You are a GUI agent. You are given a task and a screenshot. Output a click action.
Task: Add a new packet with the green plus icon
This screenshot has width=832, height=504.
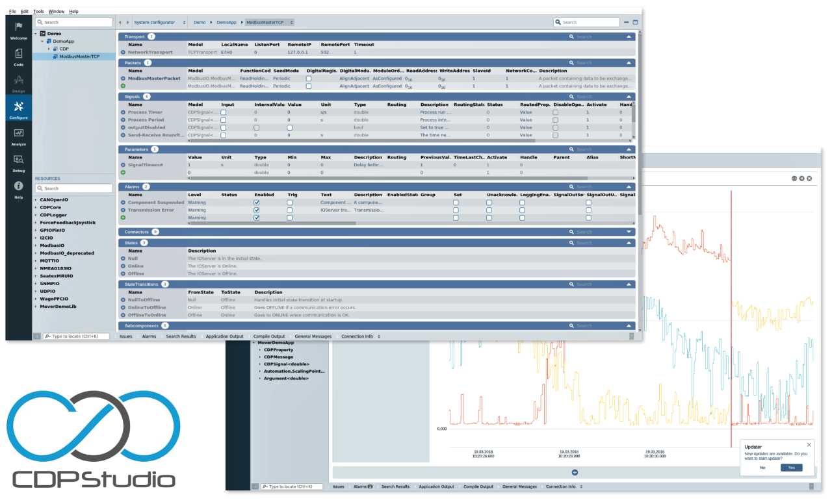(x=122, y=85)
